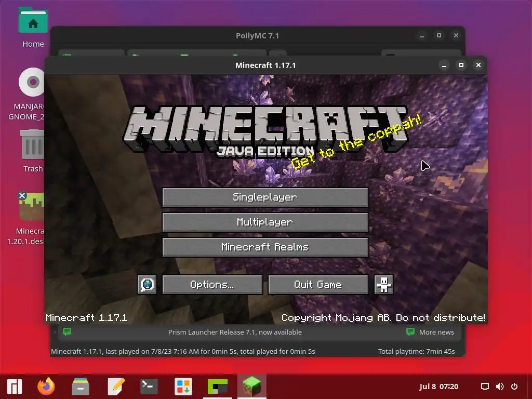Image resolution: width=532 pixels, height=399 pixels.
Task: Open the Home folder on desktop
Action: pyautogui.click(x=33, y=28)
